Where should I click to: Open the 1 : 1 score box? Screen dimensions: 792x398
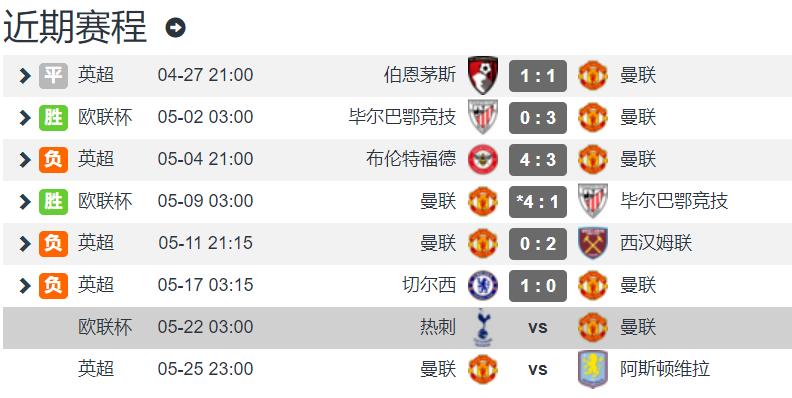pos(537,76)
